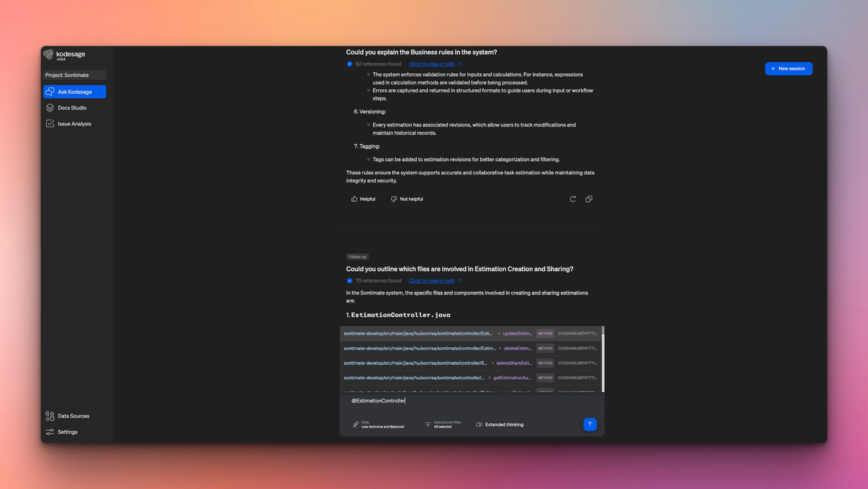Open references link under Estimation Creation question
The image size is (868, 489).
coord(432,281)
